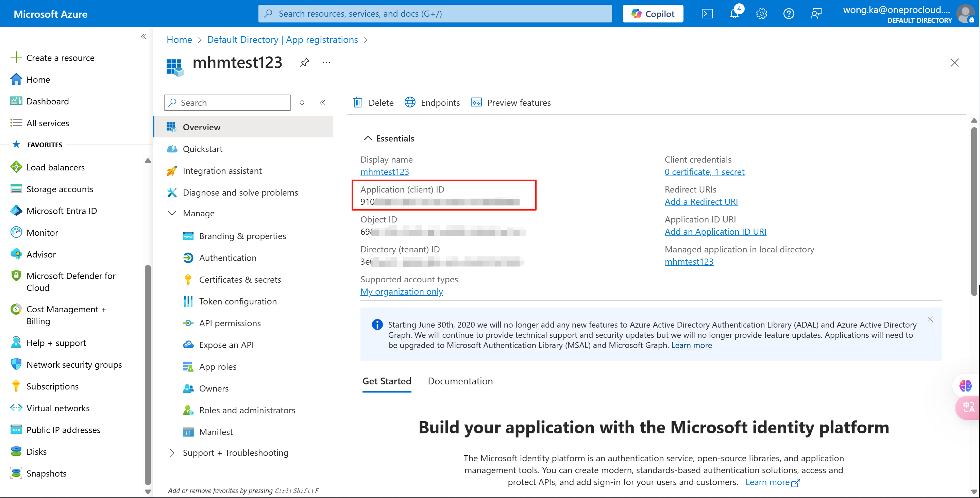
Task: Open Network security groups
Action: pos(66,364)
